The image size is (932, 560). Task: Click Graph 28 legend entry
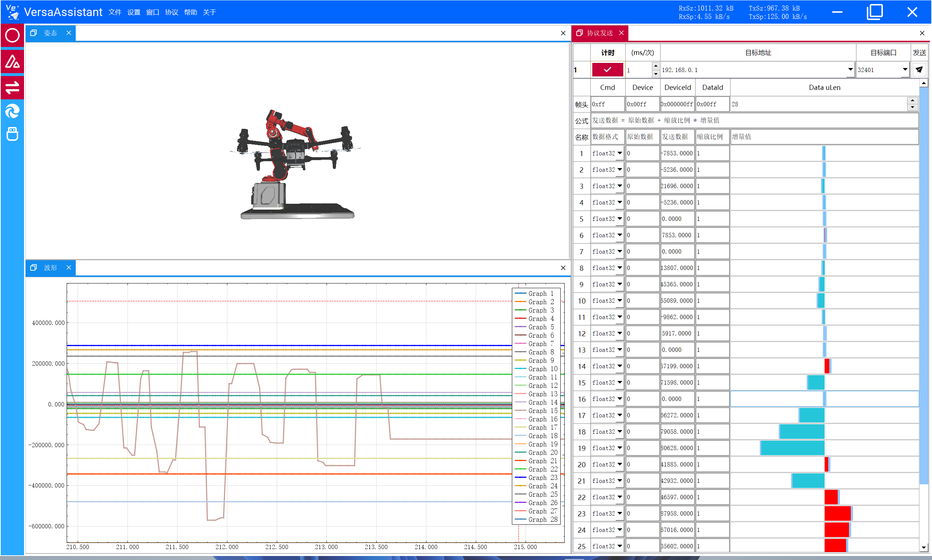(x=536, y=519)
